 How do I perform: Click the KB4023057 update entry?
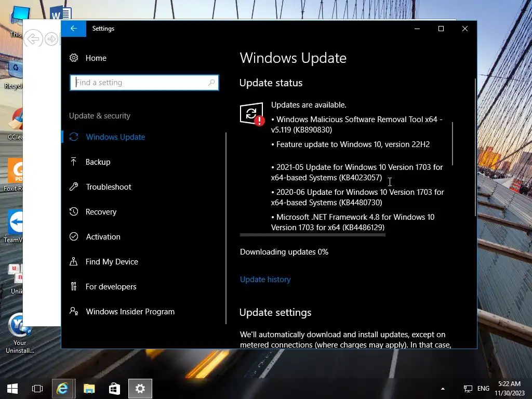[x=357, y=172]
